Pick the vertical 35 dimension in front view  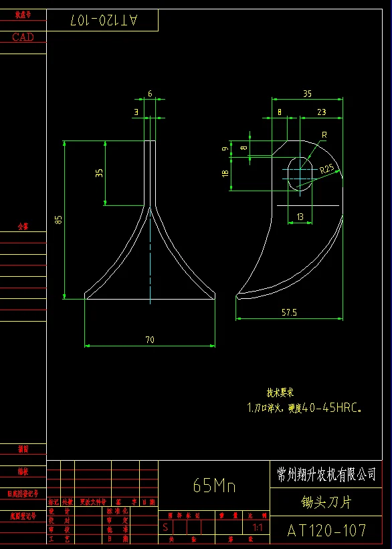tap(100, 173)
